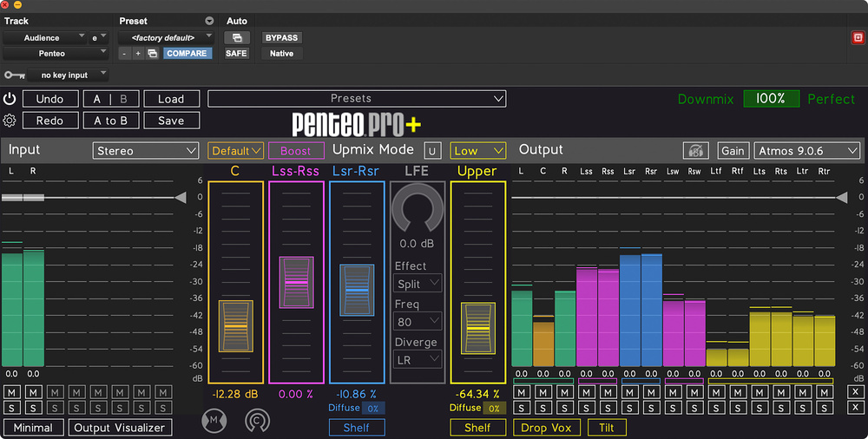The image size is (868, 439).
Task: Click the circular M mono icon
Action: pos(214,421)
